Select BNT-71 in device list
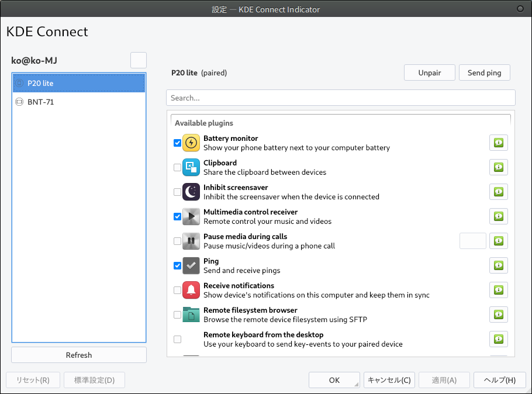 (x=79, y=102)
